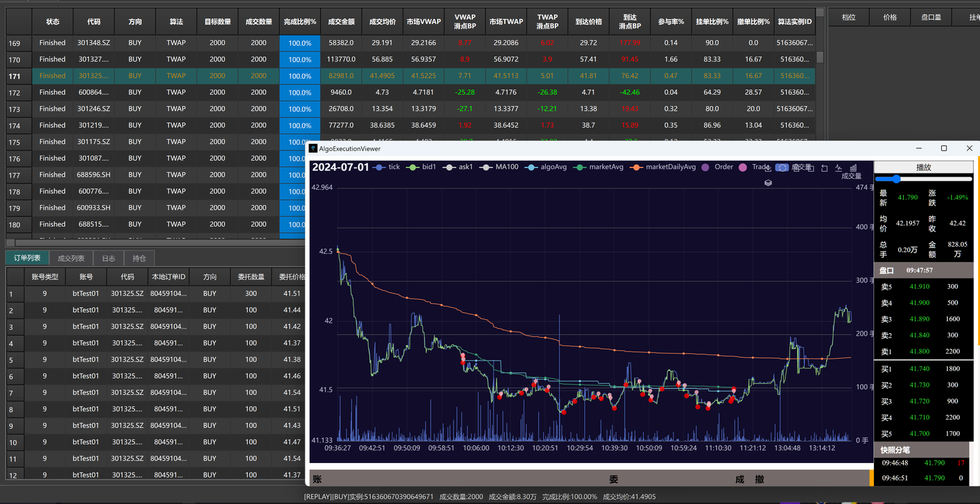The height and width of the screenshot is (504, 980).
Task: Click the 100.0% progress cell in row 174
Action: 299,125
